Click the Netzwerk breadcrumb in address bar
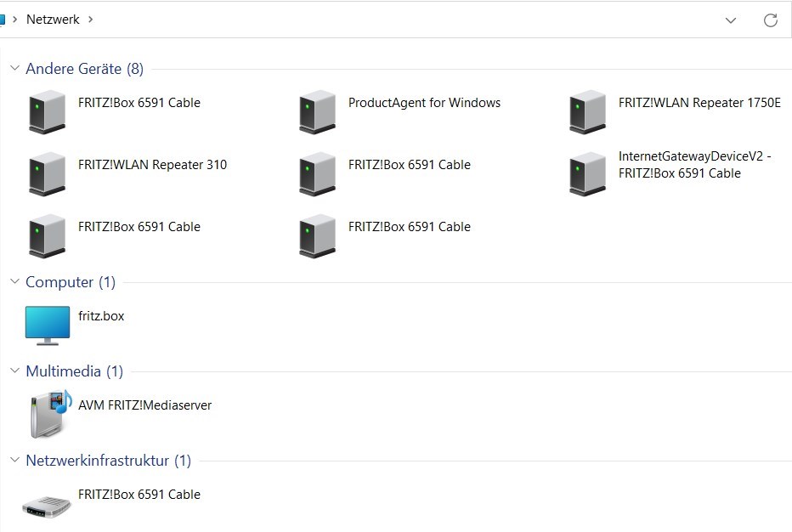The image size is (792, 532). pyautogui.click(x=53, y=20)
